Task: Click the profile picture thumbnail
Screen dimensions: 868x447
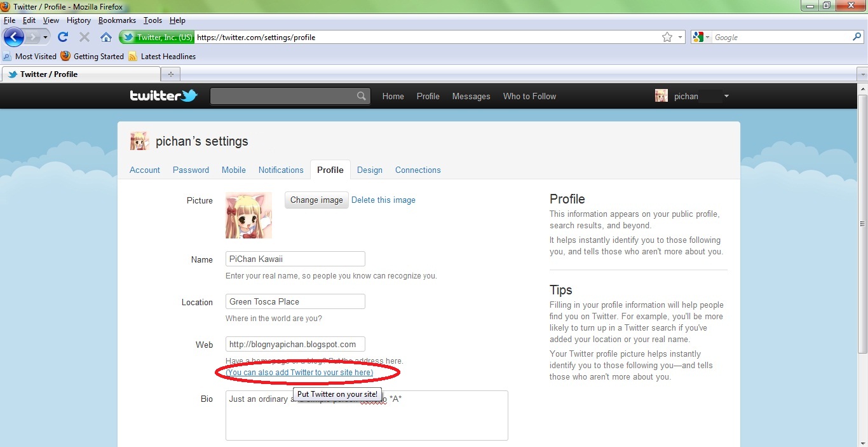Action: point(248,215)
